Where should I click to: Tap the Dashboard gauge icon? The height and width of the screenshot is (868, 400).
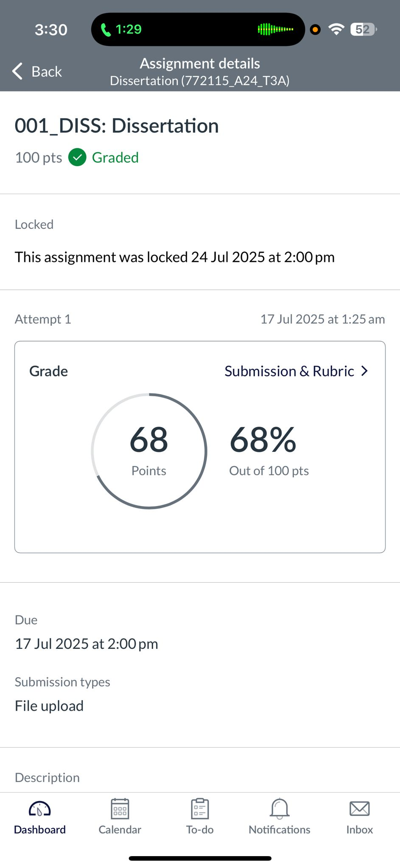39,809
